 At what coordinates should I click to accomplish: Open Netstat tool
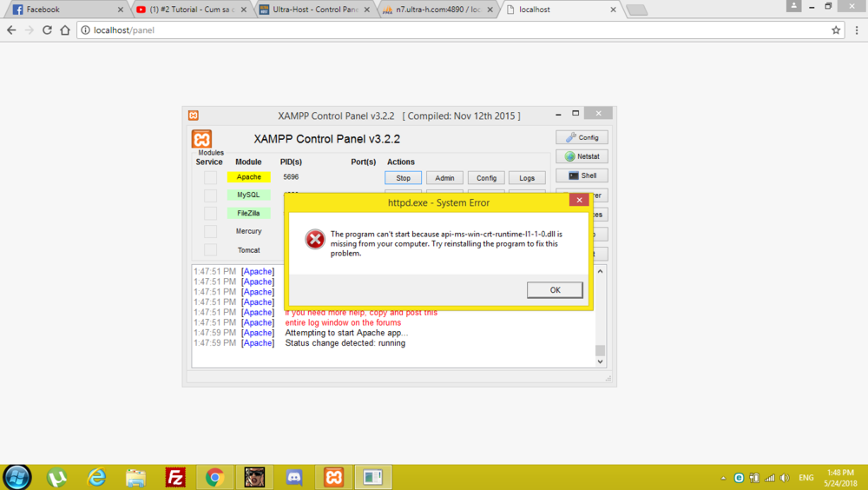pos(582,156)
